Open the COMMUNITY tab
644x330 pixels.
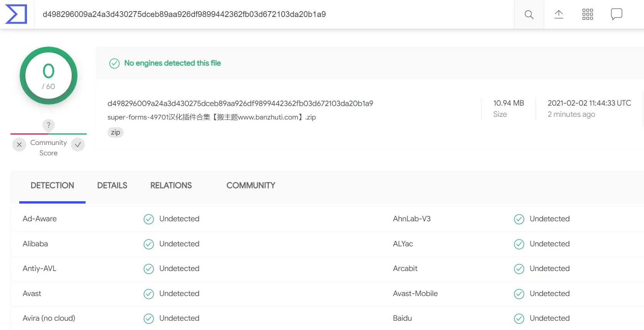click(251, 185)
